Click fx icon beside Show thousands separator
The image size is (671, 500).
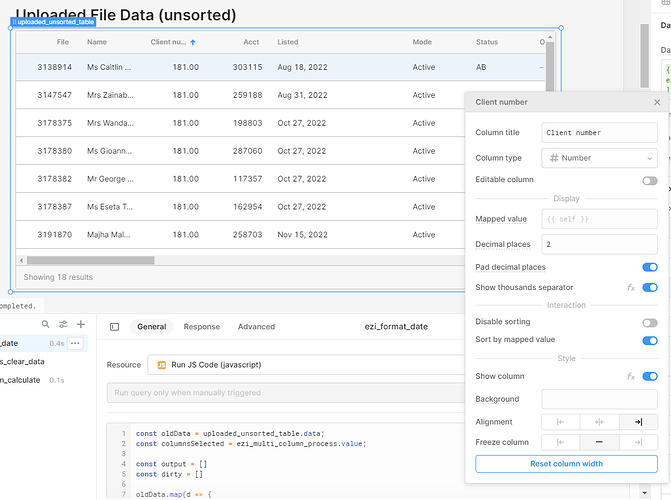pos(631,288)
